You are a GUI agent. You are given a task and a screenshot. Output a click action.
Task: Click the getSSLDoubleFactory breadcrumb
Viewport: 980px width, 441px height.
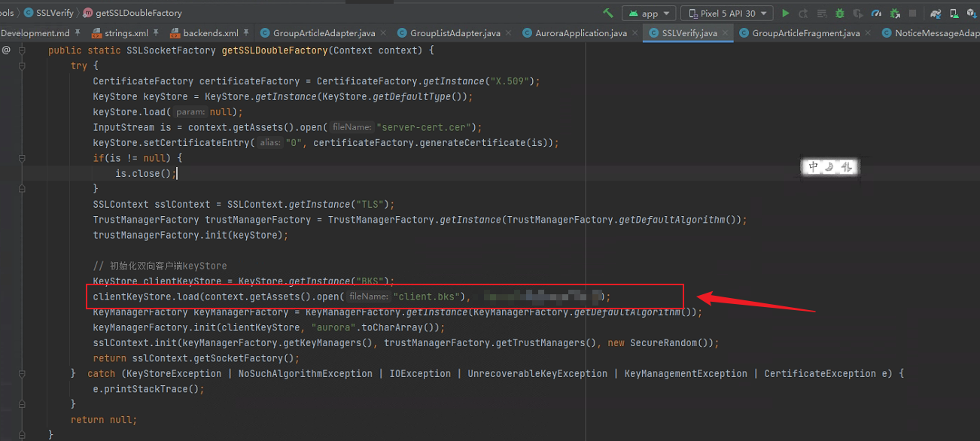pyautogui.click(x=132, y=13)
